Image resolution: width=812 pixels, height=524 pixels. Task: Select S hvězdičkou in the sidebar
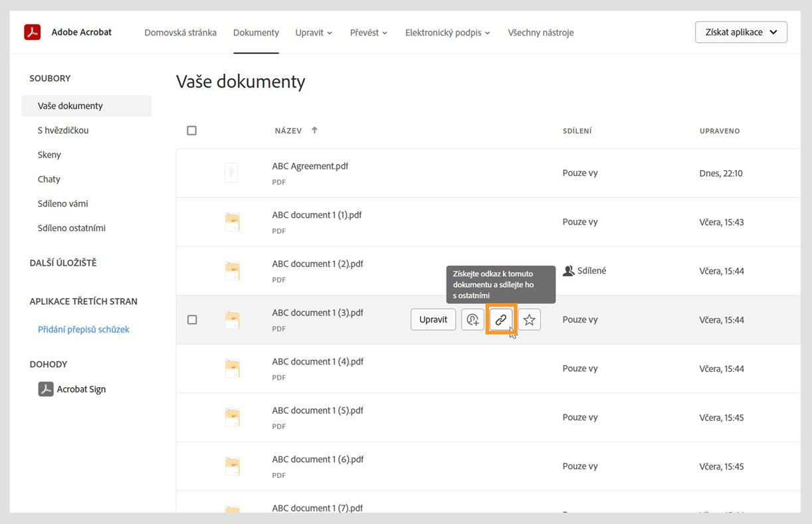click(x=63, y=130)
